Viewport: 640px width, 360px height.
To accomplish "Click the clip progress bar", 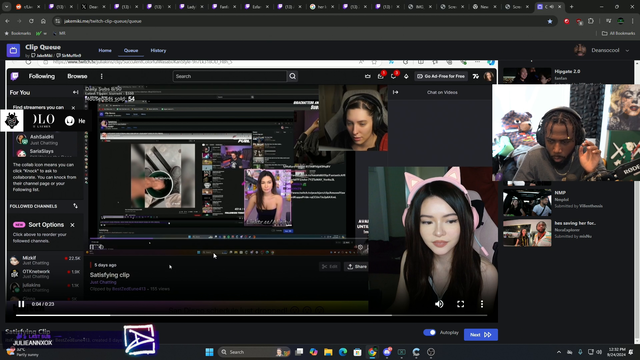I will pos(251,315).
